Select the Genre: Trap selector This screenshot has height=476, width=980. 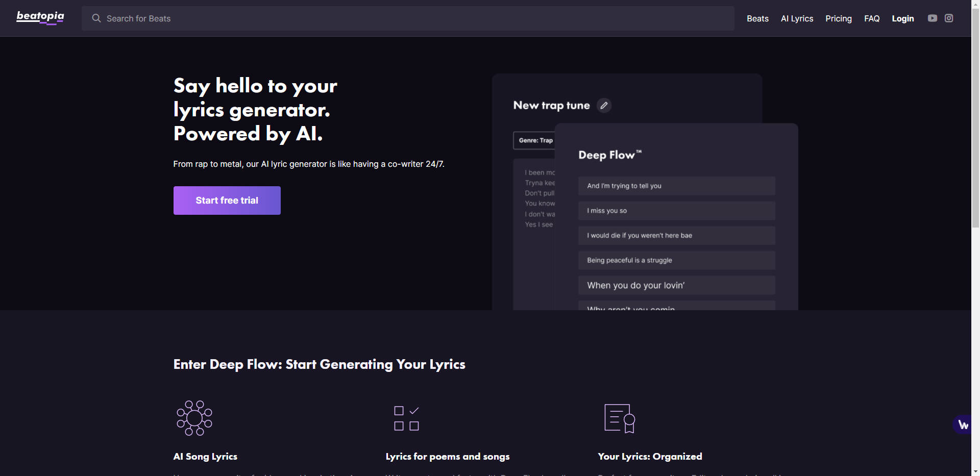(535, 140)
